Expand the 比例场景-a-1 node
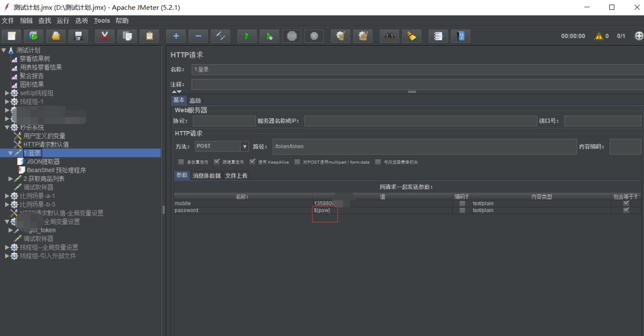Viewport: 644px width, 336px height. 7,196
